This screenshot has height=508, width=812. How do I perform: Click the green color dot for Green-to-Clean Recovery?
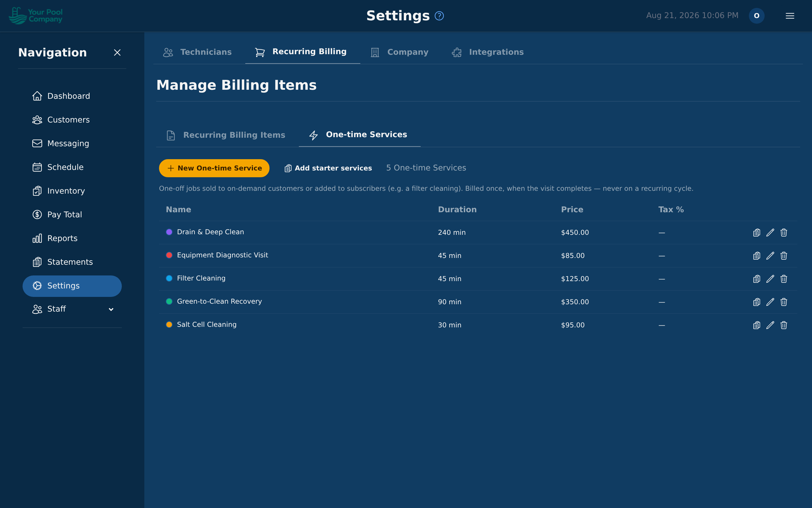(x=169, y=301)
